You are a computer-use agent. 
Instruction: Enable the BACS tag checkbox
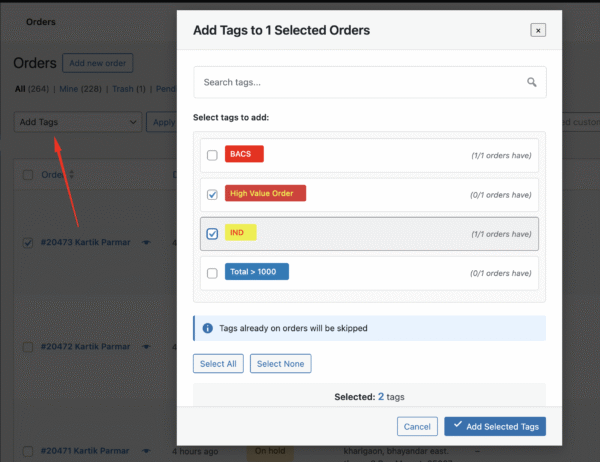coord(211,155)
